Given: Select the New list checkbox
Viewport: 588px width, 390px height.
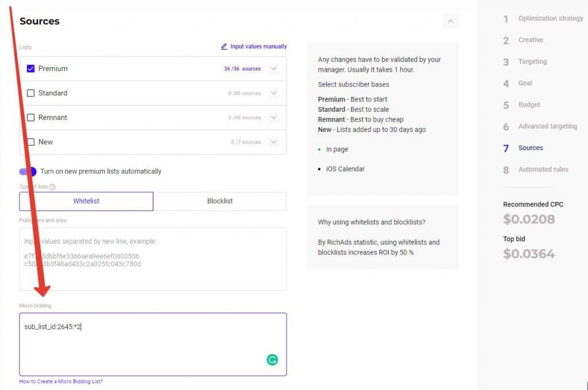Looking at the screenshot, I should click(x=31, y=142).
